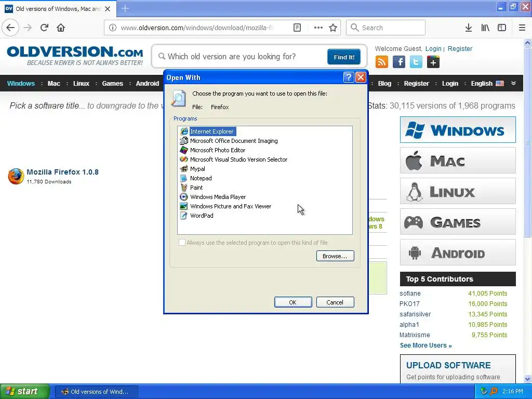
Task: Click the large Games platform banner
Action: (458, 222)
